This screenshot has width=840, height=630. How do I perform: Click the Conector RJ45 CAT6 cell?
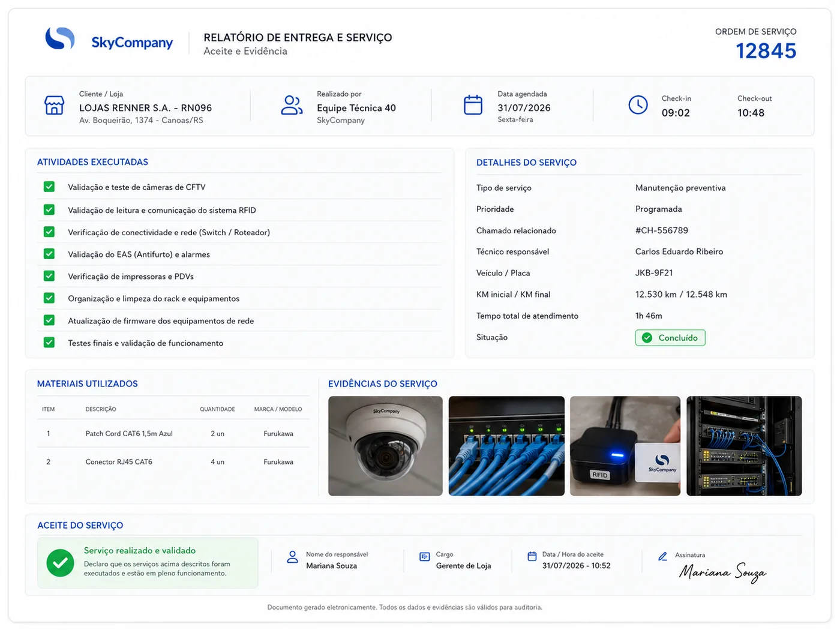[119, 462]
